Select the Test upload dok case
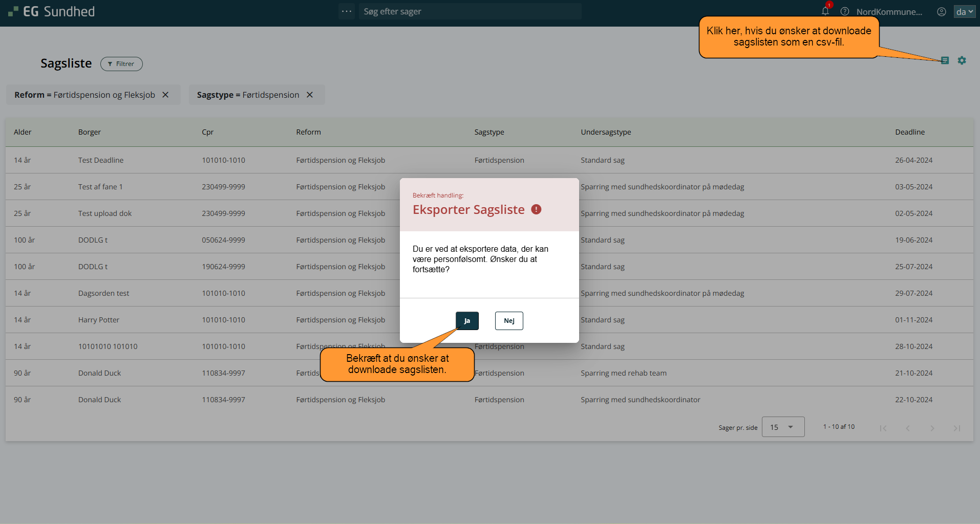Screen dimensions: 980x524 pyautogui.click(x=105, y=213)
